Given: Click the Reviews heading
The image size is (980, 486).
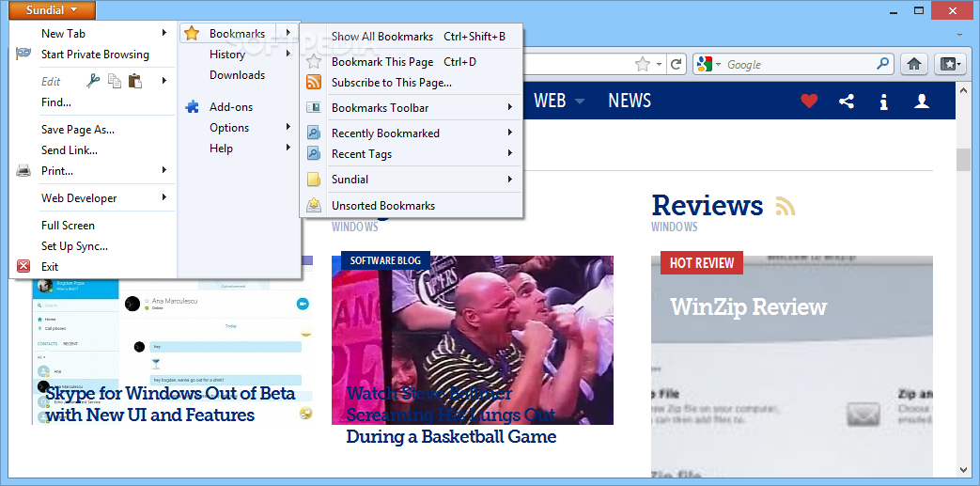Looking at the screenshot, I should click(707, 205).
